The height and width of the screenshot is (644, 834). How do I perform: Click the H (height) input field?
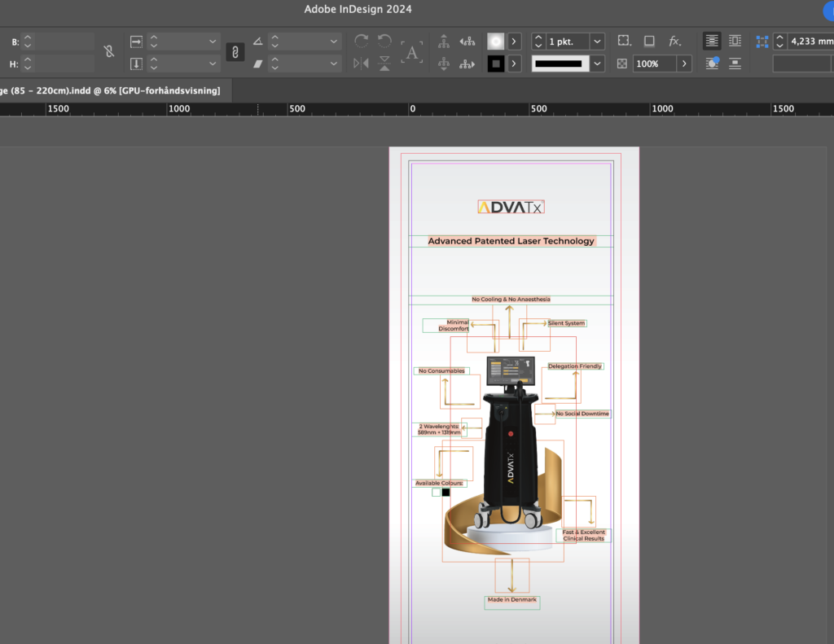tap(64, 64)
